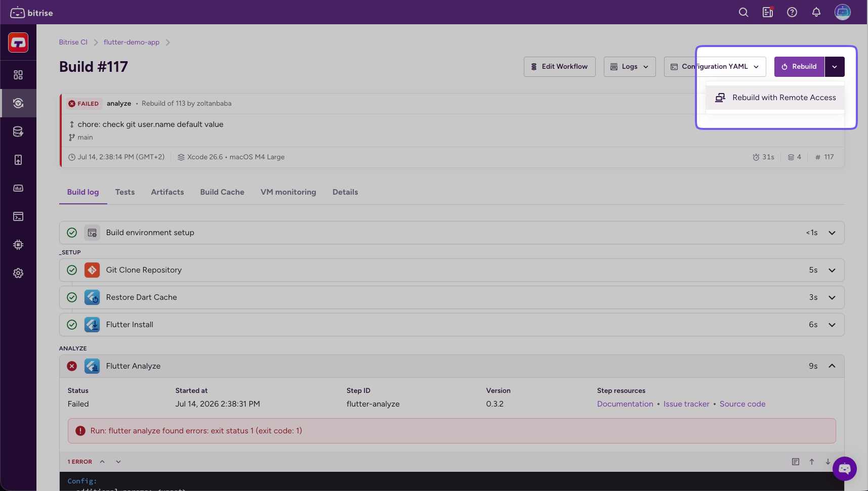Click the Edit Workflow button

560,67
